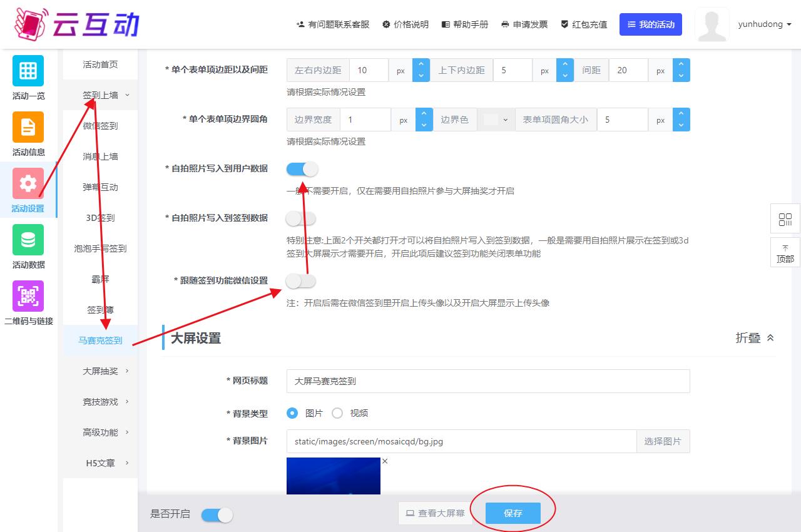This screenshot has width=801, height=532.
Task: Select 马赛克签到 menu item
Action: 101,340
